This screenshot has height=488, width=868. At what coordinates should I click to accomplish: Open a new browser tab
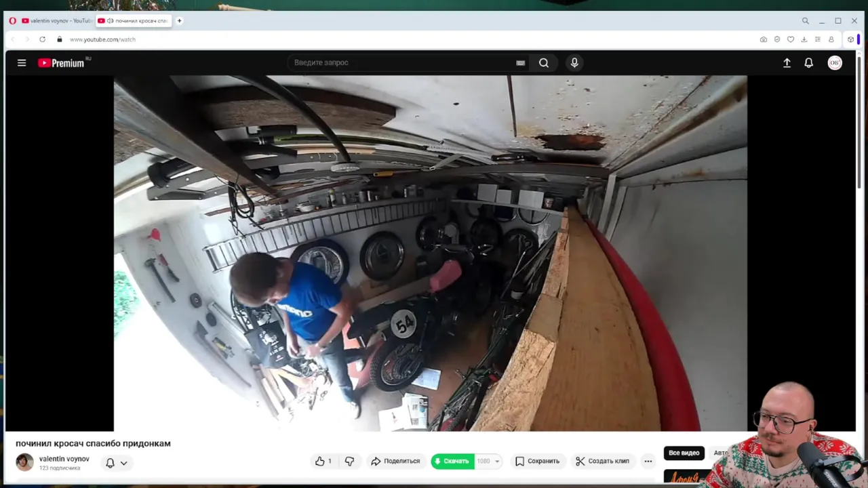pyautogui.click(x=180, y=21)
